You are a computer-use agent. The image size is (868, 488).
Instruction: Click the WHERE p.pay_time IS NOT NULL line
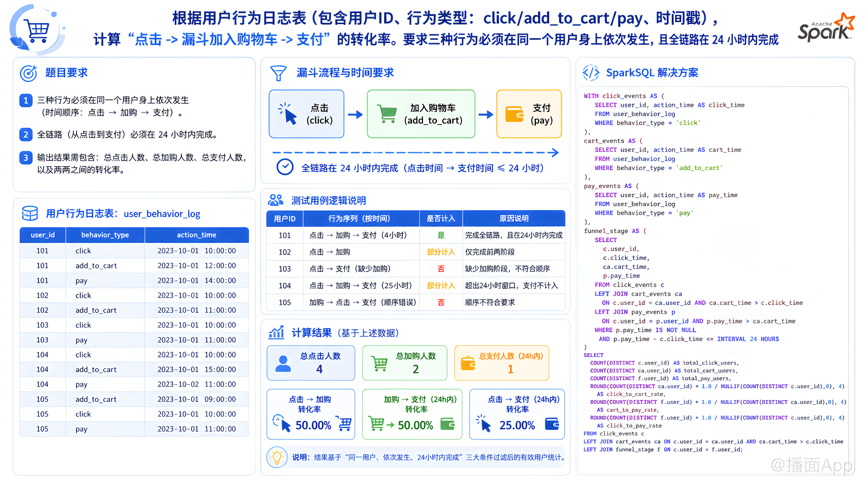pyautogui.click(x=645, y=330)
